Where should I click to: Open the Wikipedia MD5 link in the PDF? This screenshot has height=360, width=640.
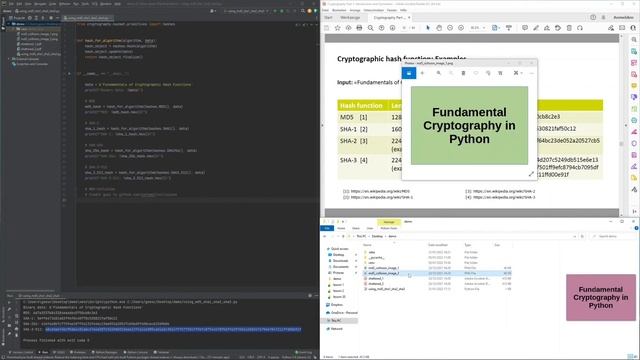pos(380,191)
